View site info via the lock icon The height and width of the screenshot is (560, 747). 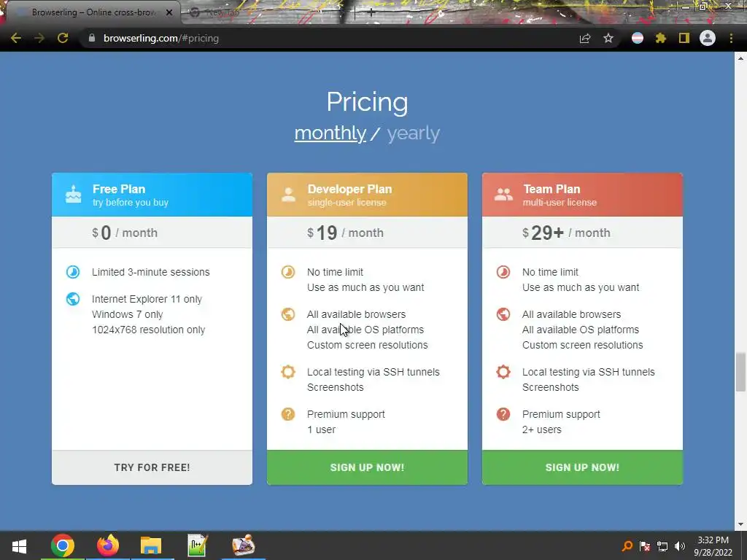(92, 38)
